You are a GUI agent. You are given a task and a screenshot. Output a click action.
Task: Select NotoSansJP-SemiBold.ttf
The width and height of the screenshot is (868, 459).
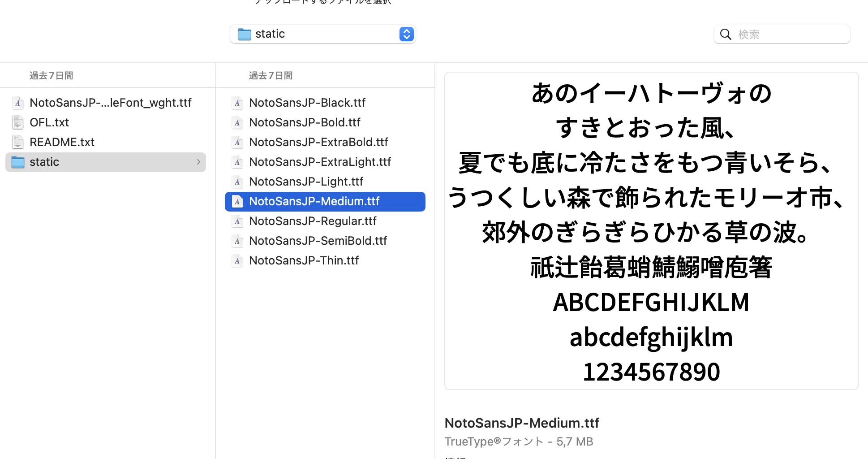pos(325,241)
